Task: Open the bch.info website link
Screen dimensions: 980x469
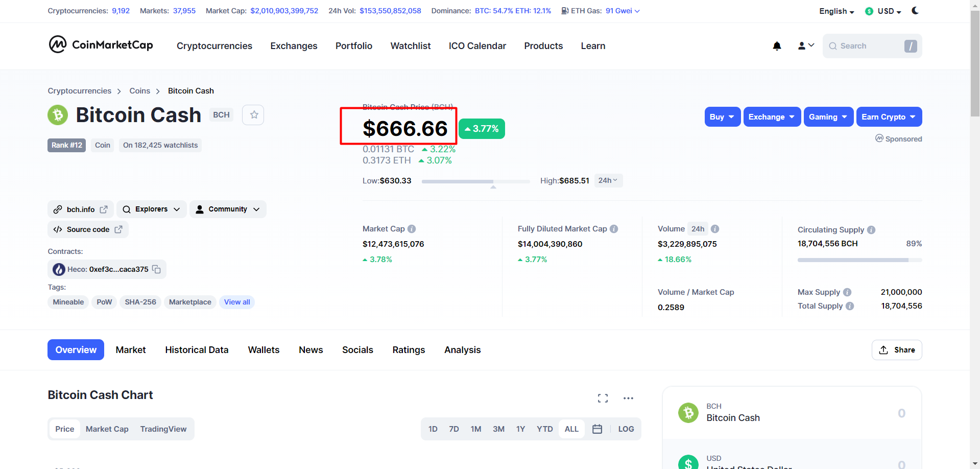Action: [81, 209]
